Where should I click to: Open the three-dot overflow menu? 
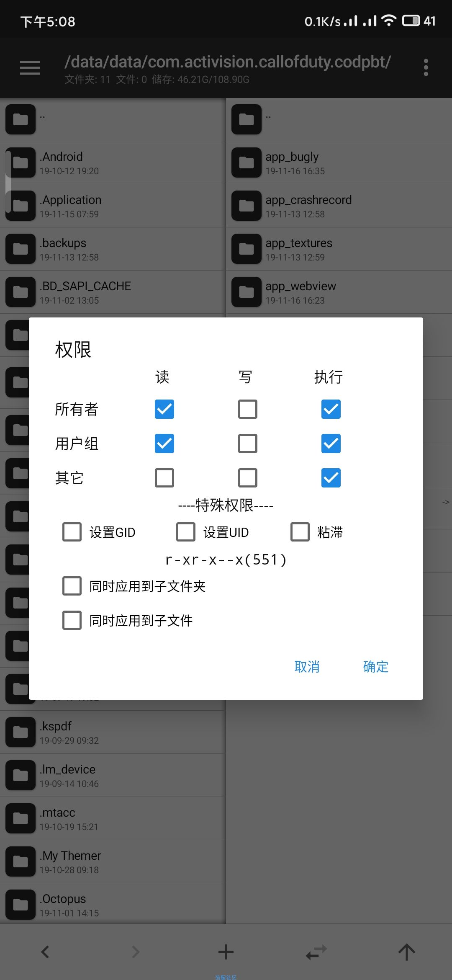426,67
